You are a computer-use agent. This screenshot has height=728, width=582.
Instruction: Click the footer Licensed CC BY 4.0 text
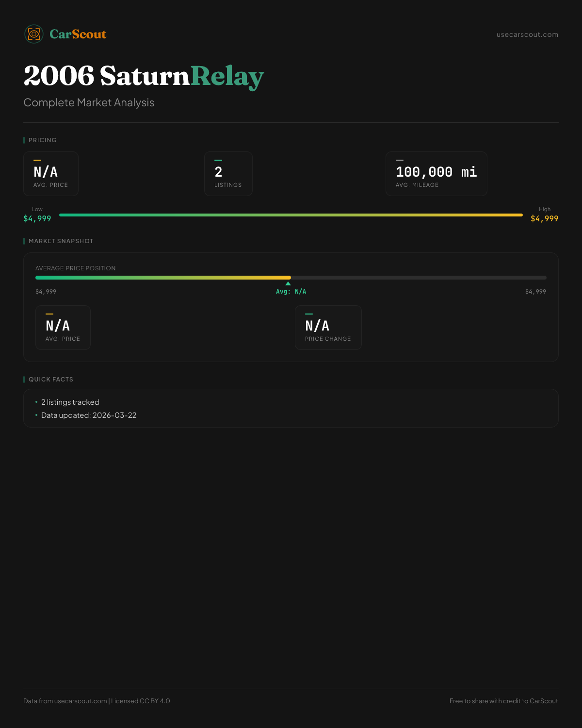[141, 701]
